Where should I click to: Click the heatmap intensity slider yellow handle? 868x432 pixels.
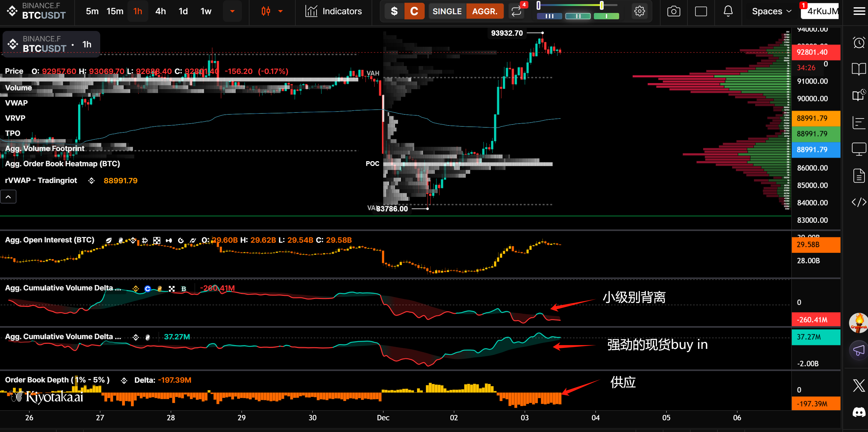(x=601, y=5)
